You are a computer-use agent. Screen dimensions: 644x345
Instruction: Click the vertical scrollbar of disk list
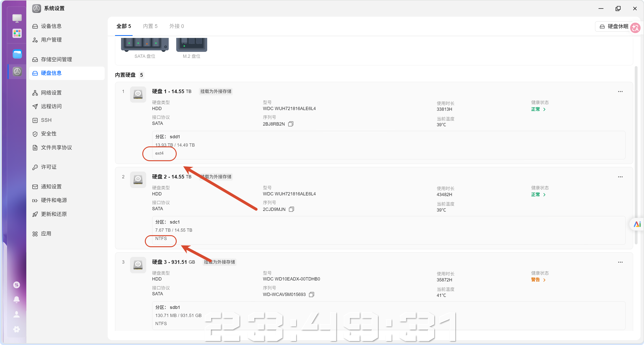(636, 155)
